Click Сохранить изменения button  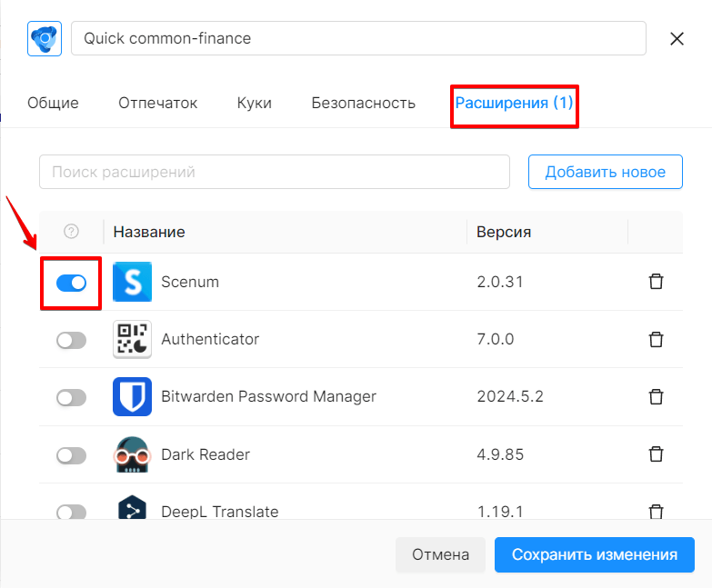tap(595, 554)
